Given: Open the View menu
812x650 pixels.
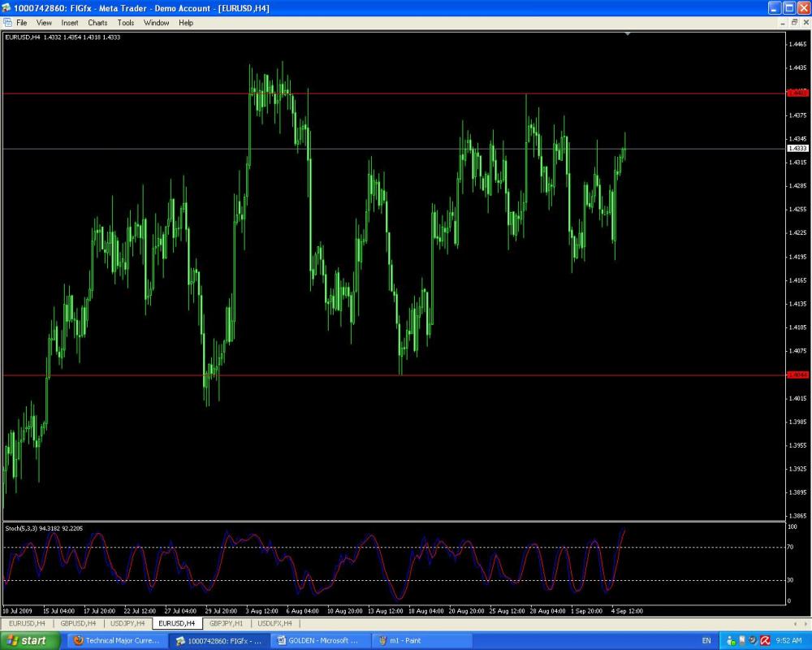Looking at the screenshot, I should (44, 23).
